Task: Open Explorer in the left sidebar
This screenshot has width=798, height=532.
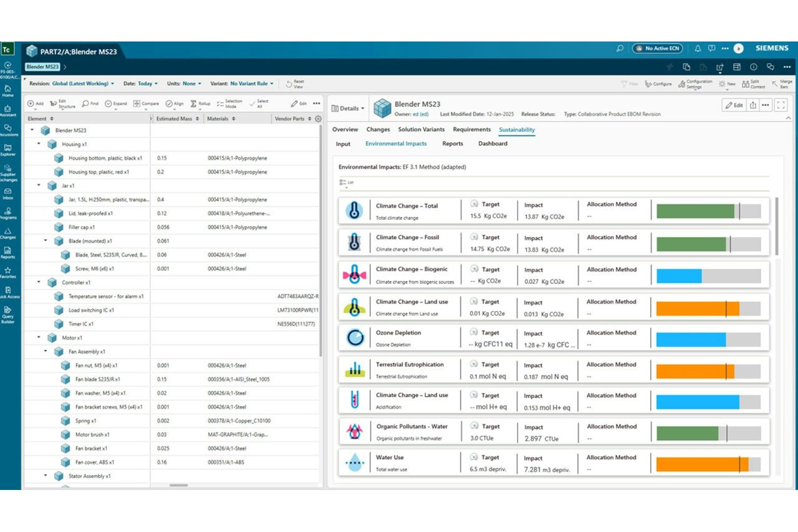Action: (x=8, y=150)
